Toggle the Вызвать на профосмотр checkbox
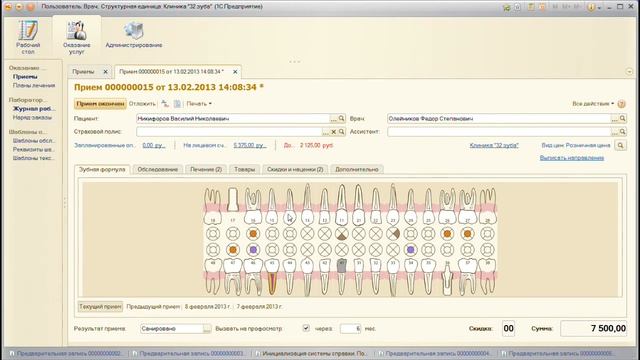The height and width of the screenshot is (360, 640). [306, 328]
